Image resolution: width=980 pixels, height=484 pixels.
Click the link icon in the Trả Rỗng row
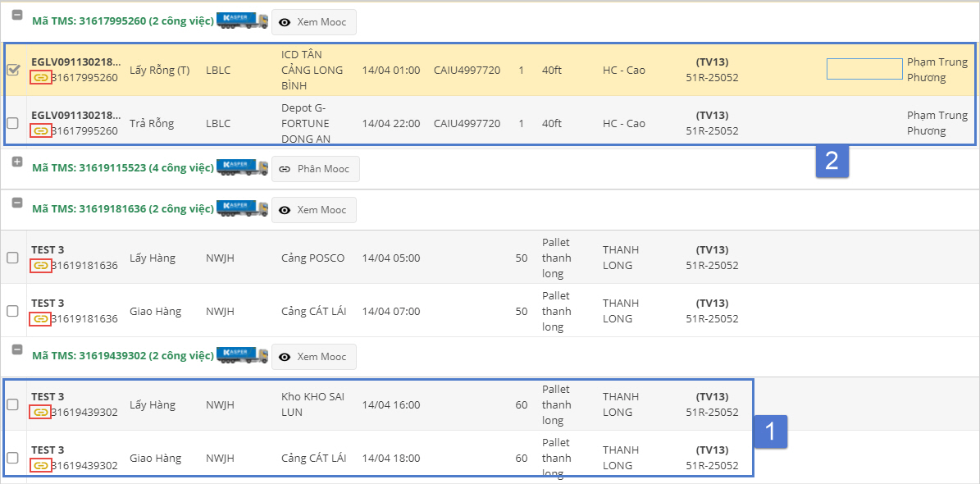tap(40, 131)
